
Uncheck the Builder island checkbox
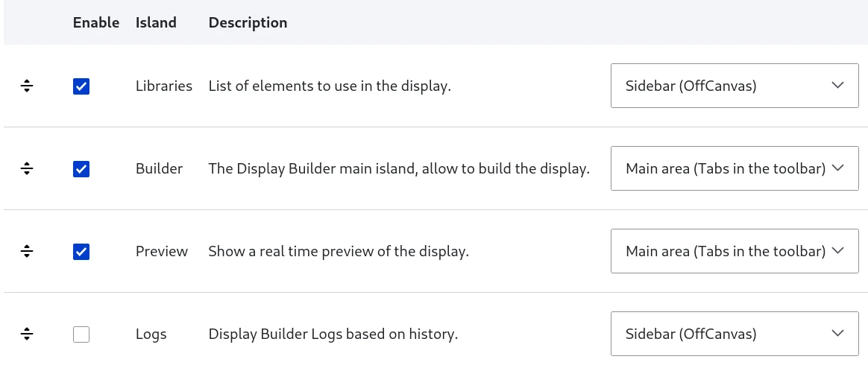point(81,169)
